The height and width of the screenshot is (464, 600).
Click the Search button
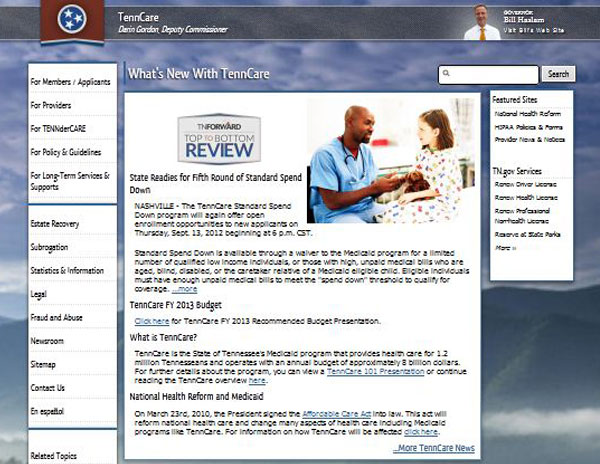click(x=558, y=74)
